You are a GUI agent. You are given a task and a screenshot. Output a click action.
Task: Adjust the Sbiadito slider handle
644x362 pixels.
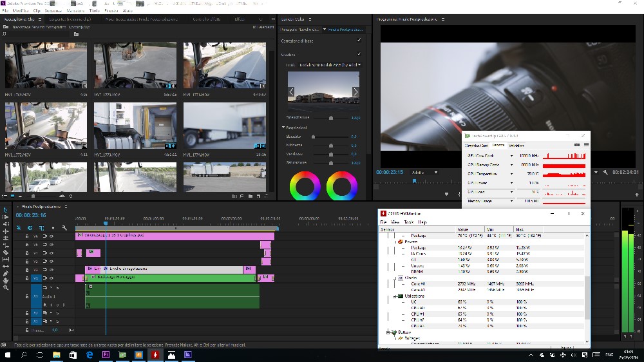pos(314,137)
